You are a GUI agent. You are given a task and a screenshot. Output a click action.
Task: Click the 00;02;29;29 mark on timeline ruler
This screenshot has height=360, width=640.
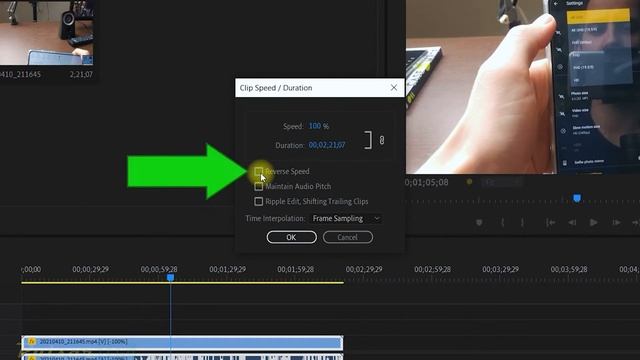pyautogui.click(x=364, y=269)
